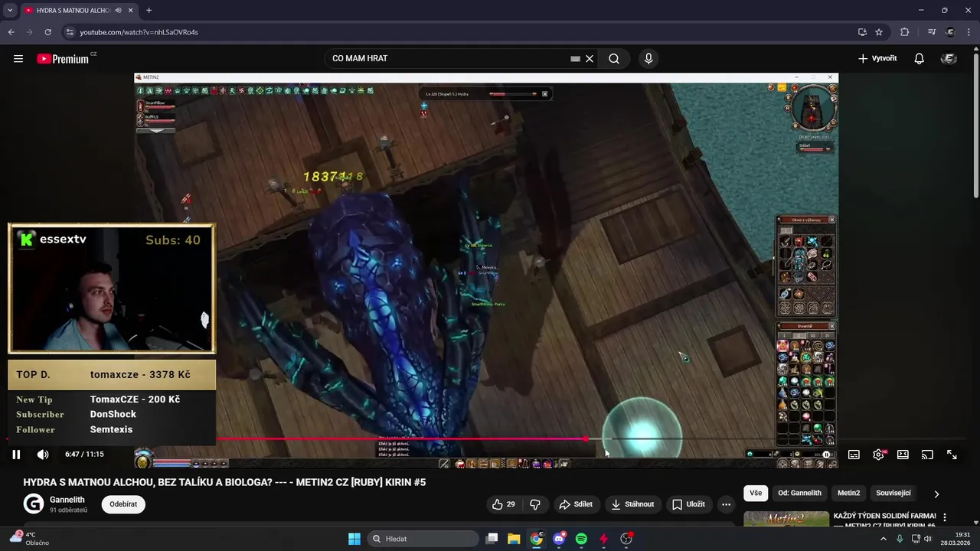The image size is (980, 551).
Task: Mute the tab via its audio indicator
Action: click(x=118, y=11)
